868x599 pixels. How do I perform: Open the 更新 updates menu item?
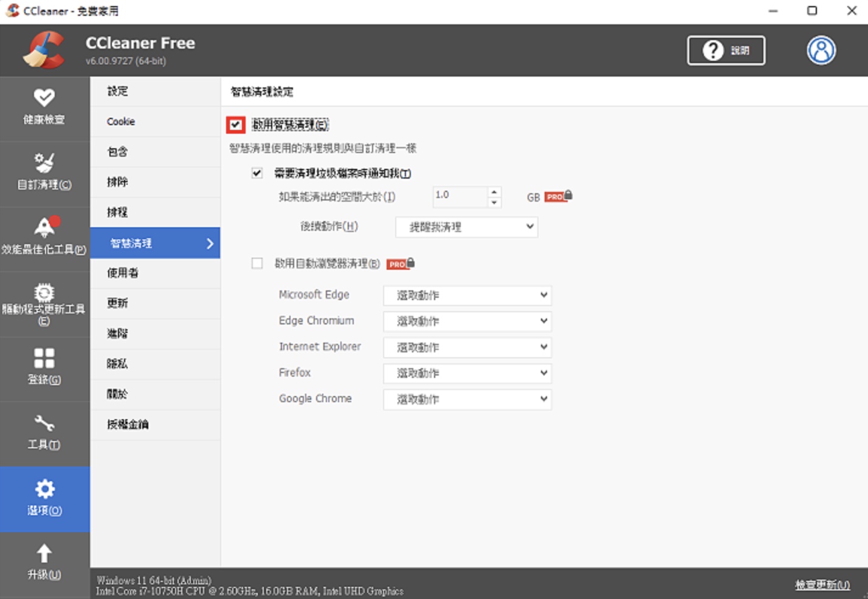[155, 303]
